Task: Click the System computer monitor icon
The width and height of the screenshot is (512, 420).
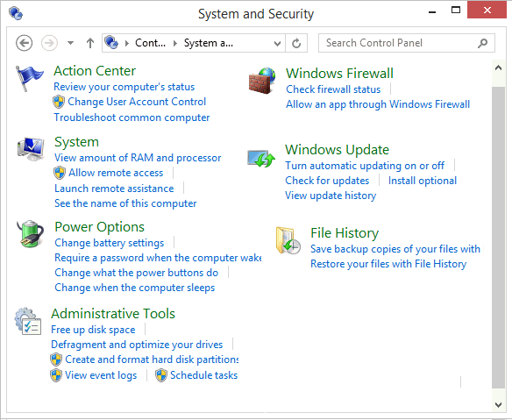Action: pyautogui.click(x=31, y=149)
